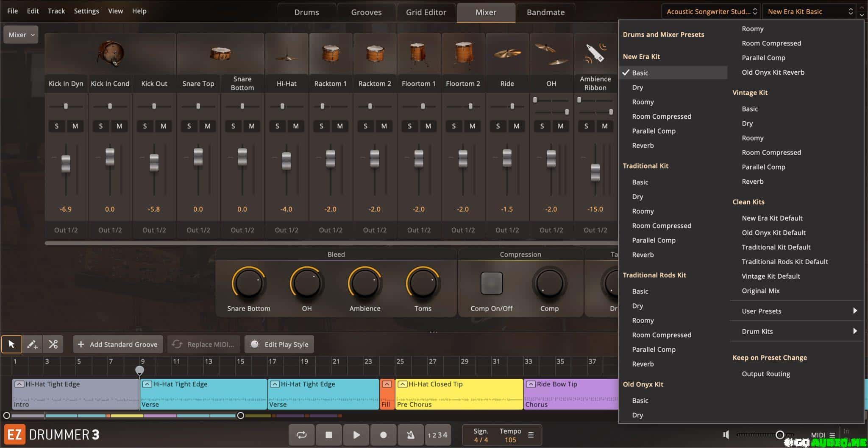Viewport: 868px width, 448px height.
Task: Switch to the Bandmate tab
Action: (545, 12)
